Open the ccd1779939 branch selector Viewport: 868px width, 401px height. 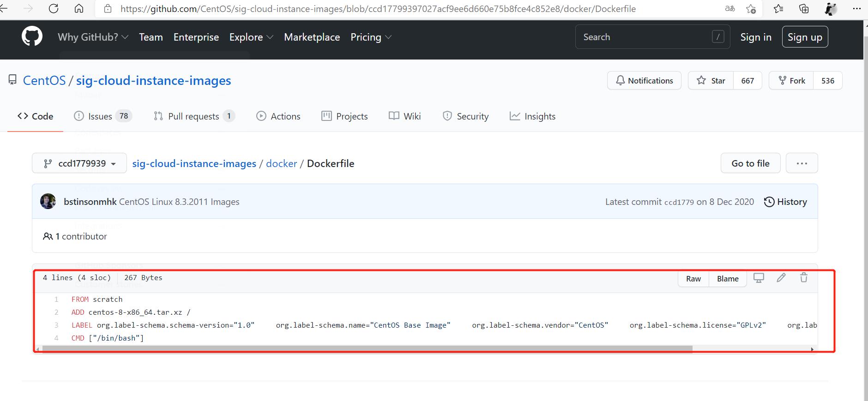[x=79, y=163]
